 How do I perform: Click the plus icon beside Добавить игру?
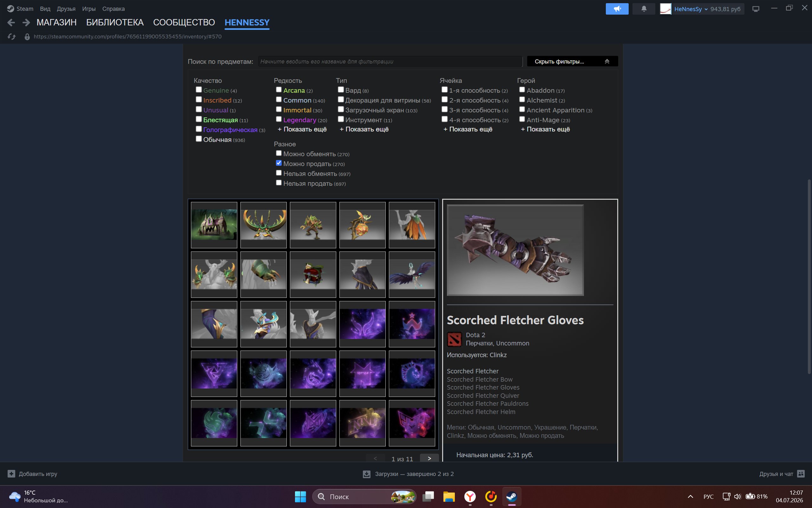point(11,474)
